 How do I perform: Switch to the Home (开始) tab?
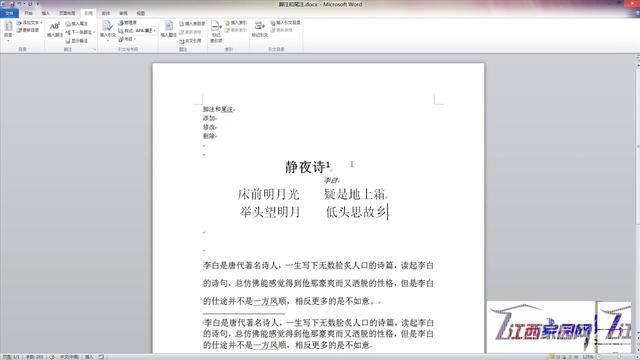[28, 13]
